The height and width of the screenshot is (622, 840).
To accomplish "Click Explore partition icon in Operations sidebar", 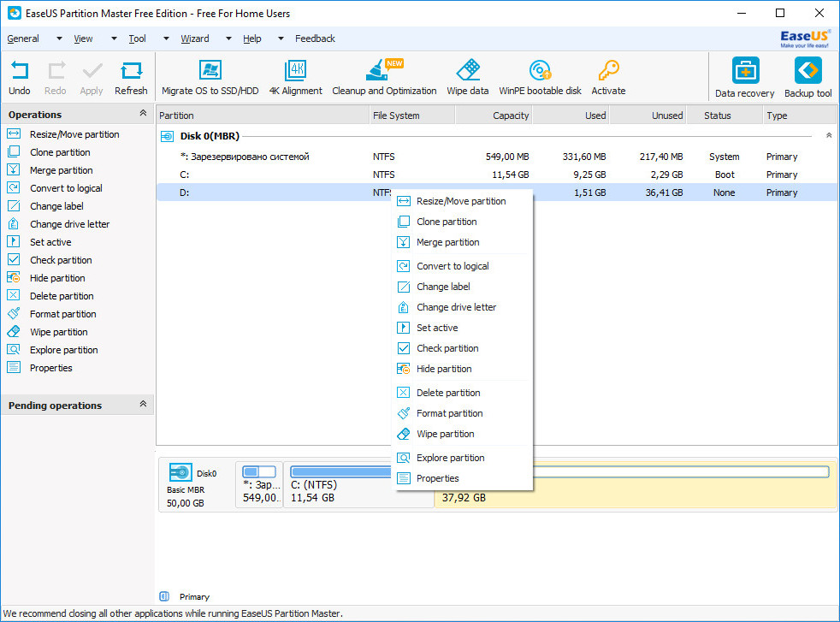I will [14, 349].
